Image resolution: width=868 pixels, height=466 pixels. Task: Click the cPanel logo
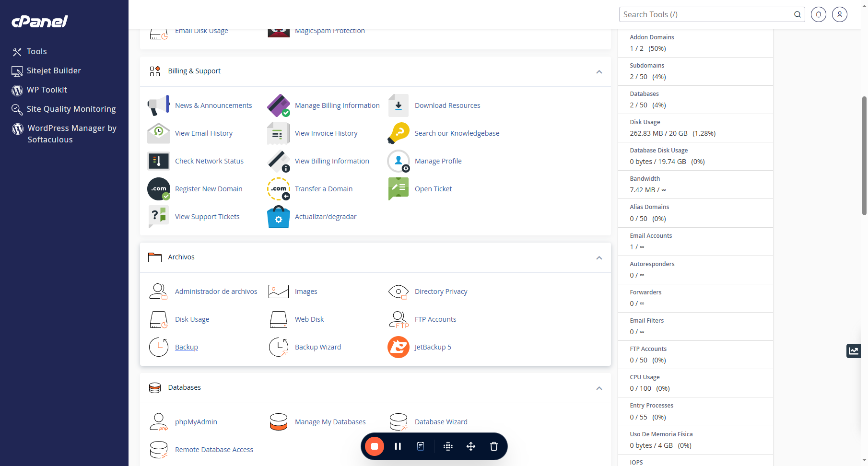point(40,22)
